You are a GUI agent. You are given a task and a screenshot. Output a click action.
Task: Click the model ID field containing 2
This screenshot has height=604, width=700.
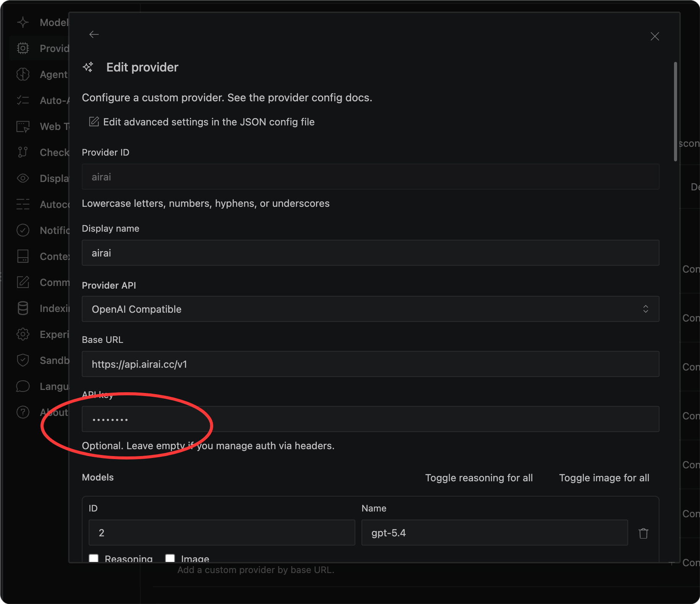point(222,533)
